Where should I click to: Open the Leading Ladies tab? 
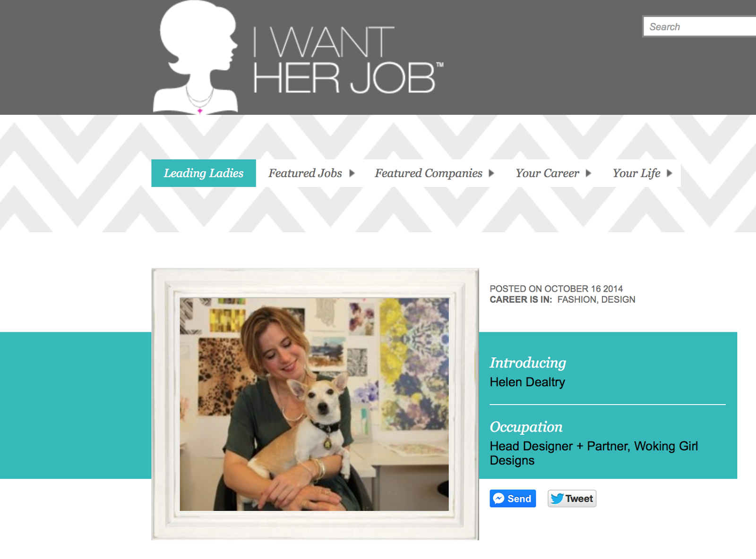click(x=204, y=173)
